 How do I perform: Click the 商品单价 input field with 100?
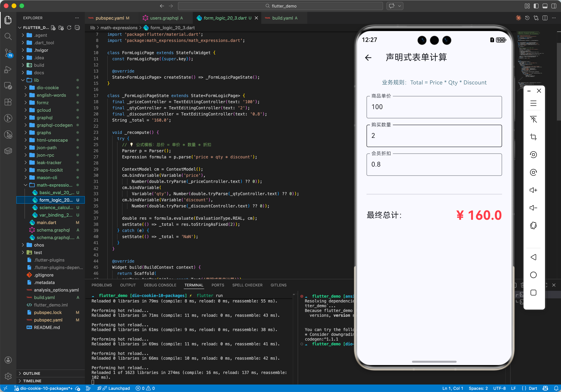pos(434,107)
